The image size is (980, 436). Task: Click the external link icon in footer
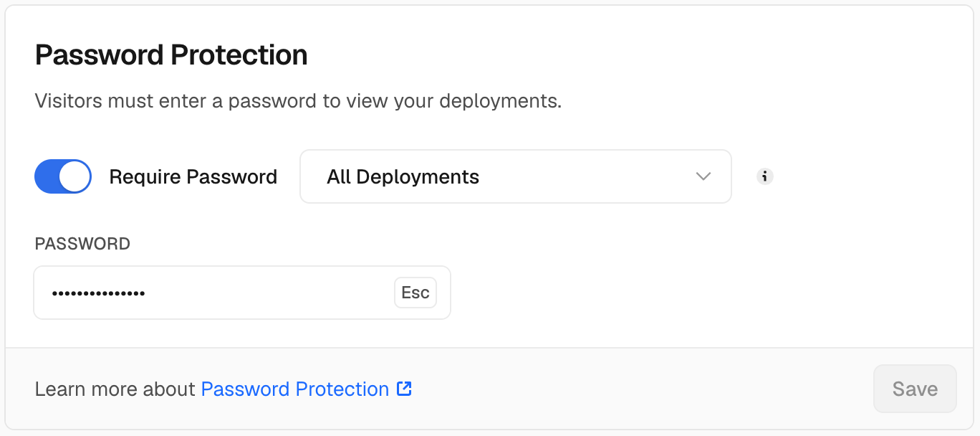(x=404, y=389)
